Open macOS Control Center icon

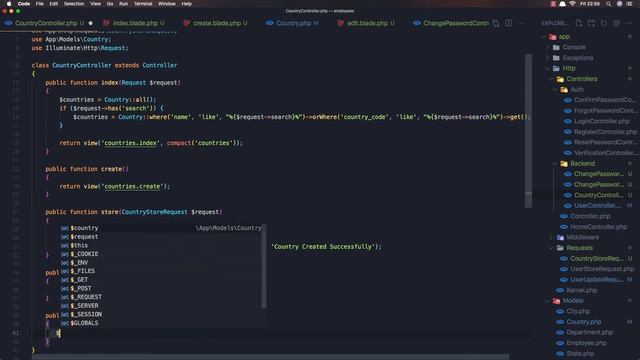(x=629, y=4)
